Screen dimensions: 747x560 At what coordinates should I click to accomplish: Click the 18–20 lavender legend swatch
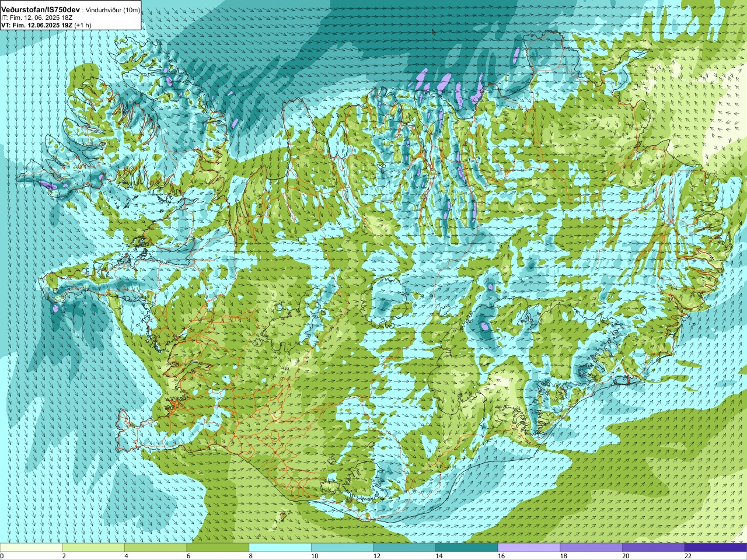[591, 548]
